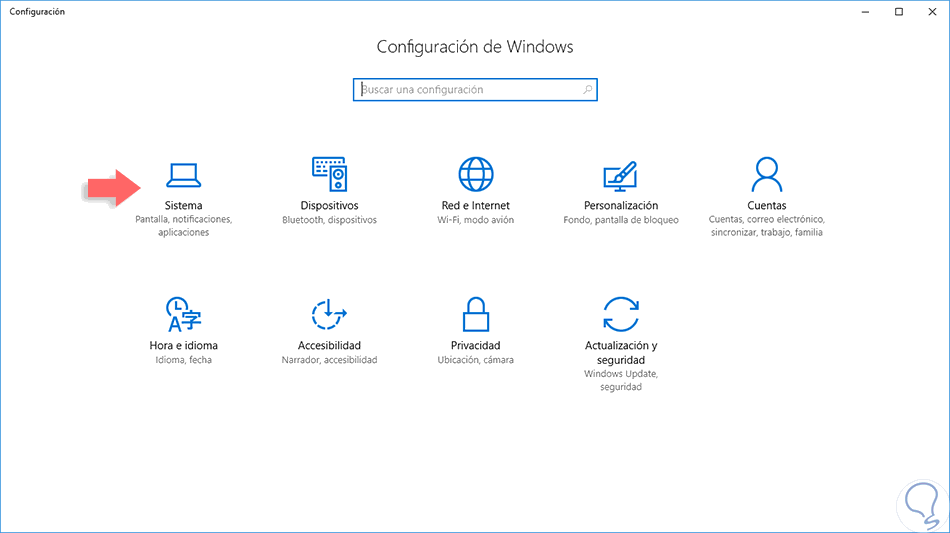Open the Privacidad padlock icon
The image size is (950, 533).
pyautogui.click(x=476, y=314)
